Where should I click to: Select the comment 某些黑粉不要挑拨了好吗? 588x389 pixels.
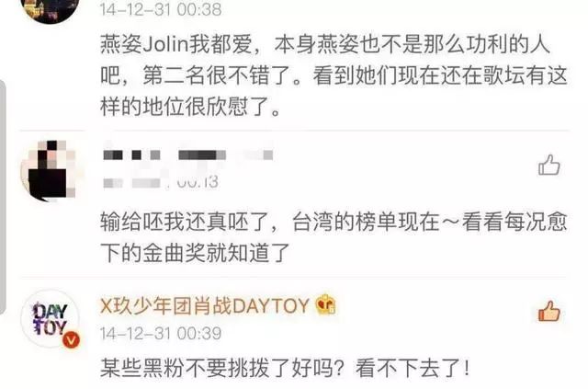point(285,367)
